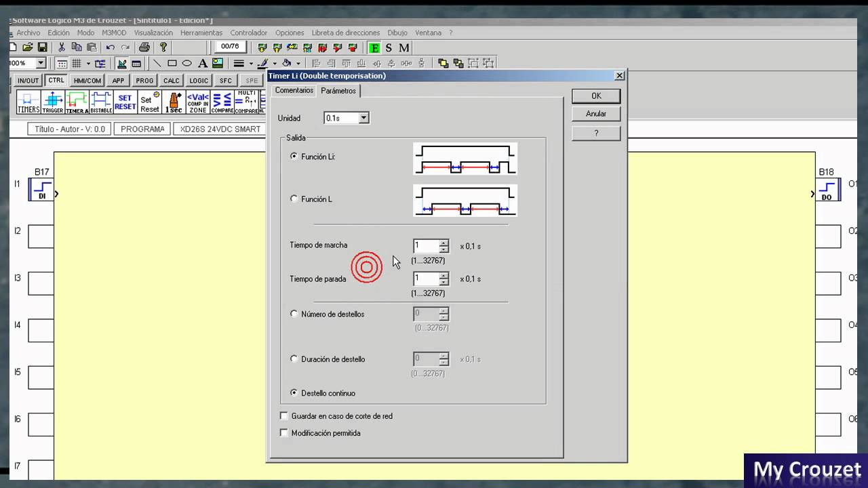Screen dimensions: 868x488
Task: Expand the fill bucket color dropdown arrow
Action: tap(298, 64)
